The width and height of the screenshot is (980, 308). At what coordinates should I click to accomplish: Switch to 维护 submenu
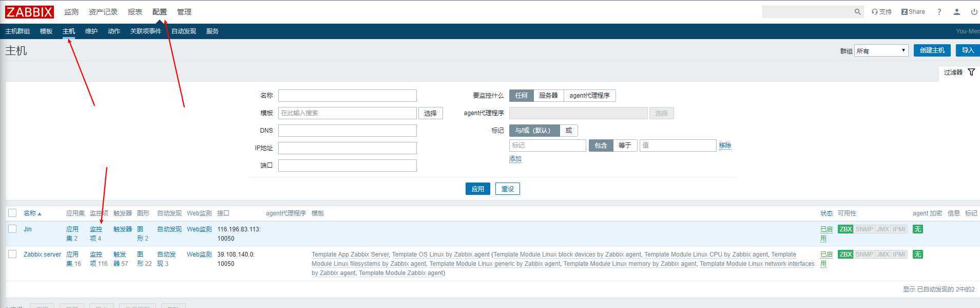click(91, 31)
